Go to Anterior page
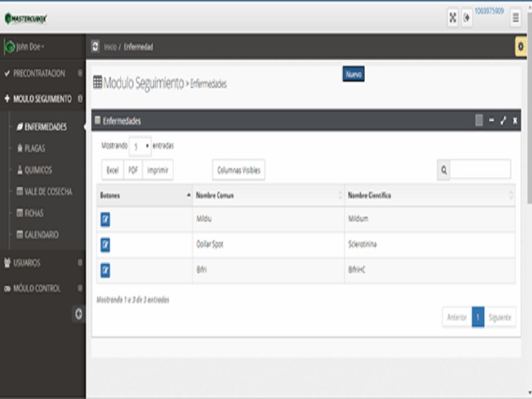The height and width of the screenshot is (399, 532). tap(457, 317)
